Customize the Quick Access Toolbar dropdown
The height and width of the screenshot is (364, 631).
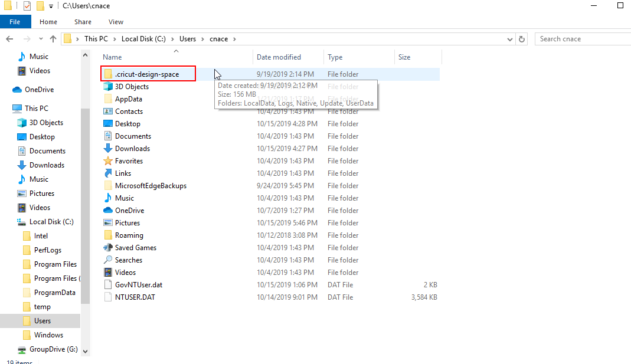(51, 5)
